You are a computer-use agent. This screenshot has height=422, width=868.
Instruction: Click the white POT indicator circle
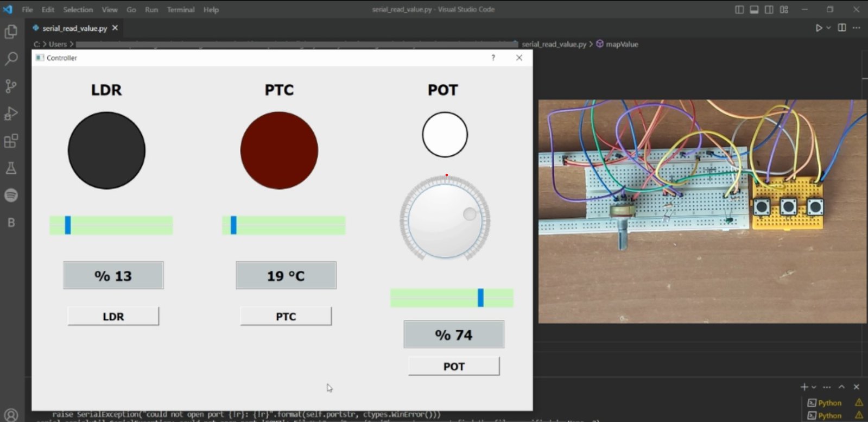tap(445, 134)
